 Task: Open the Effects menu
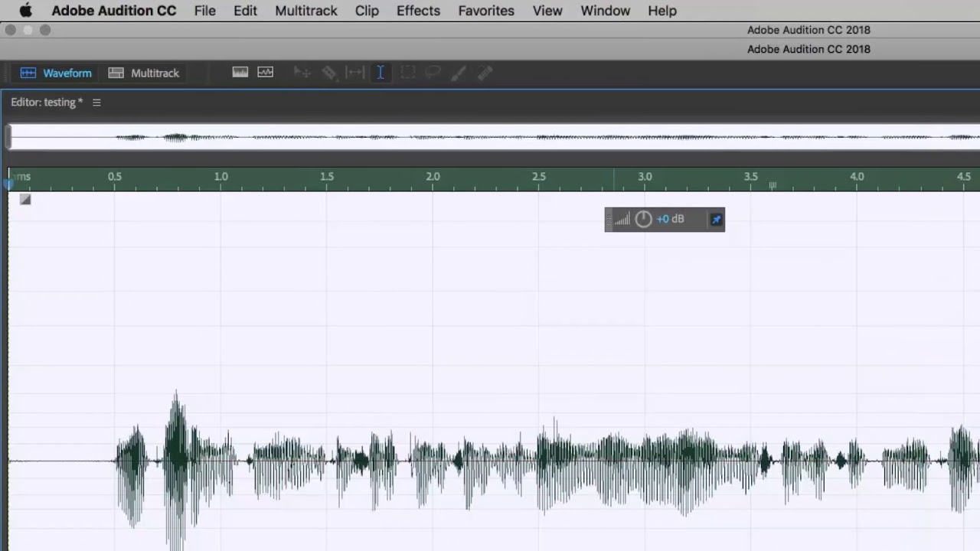coord(418,11)
